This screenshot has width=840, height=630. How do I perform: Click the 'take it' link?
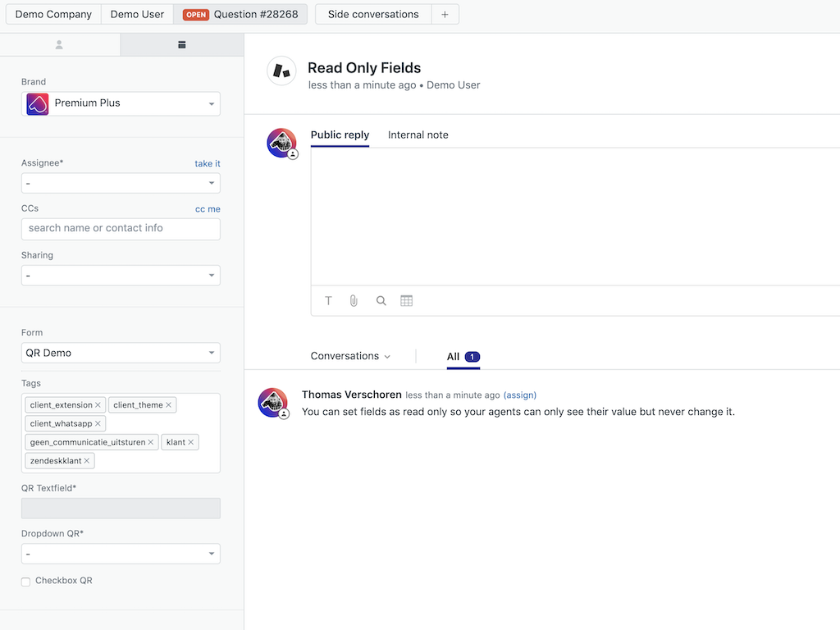point(207,164)
